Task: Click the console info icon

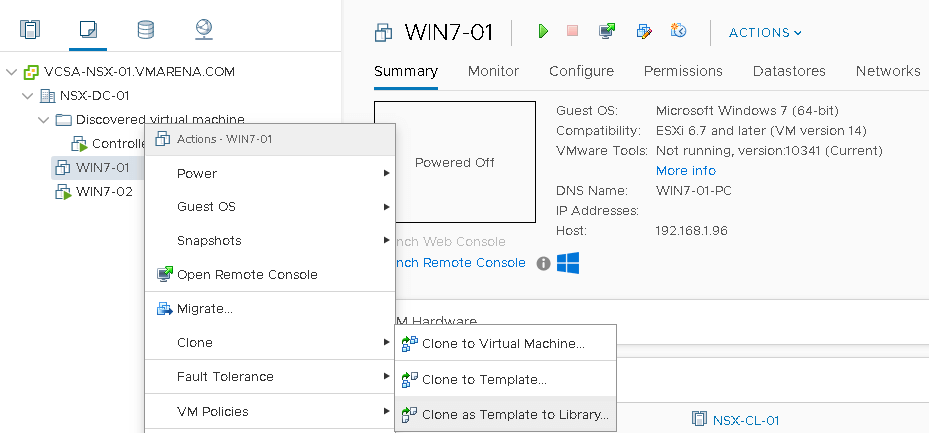Action: pos(543,264)
